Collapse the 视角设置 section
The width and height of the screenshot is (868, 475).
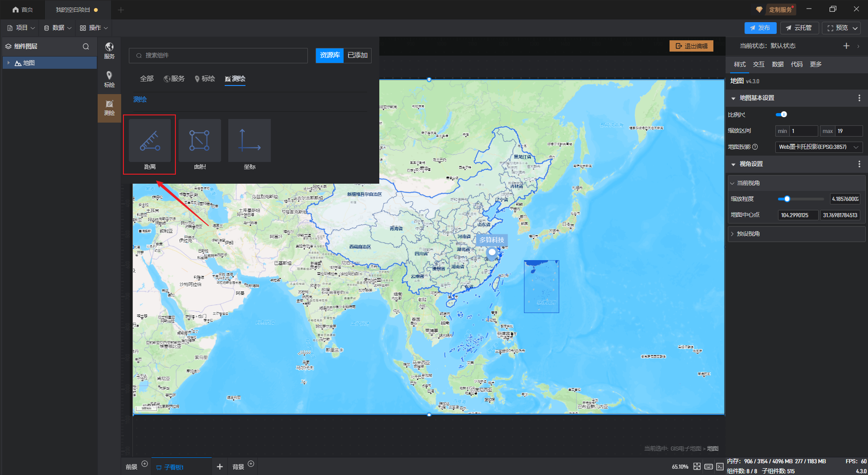pyautogui.click(x=733, y=164)
